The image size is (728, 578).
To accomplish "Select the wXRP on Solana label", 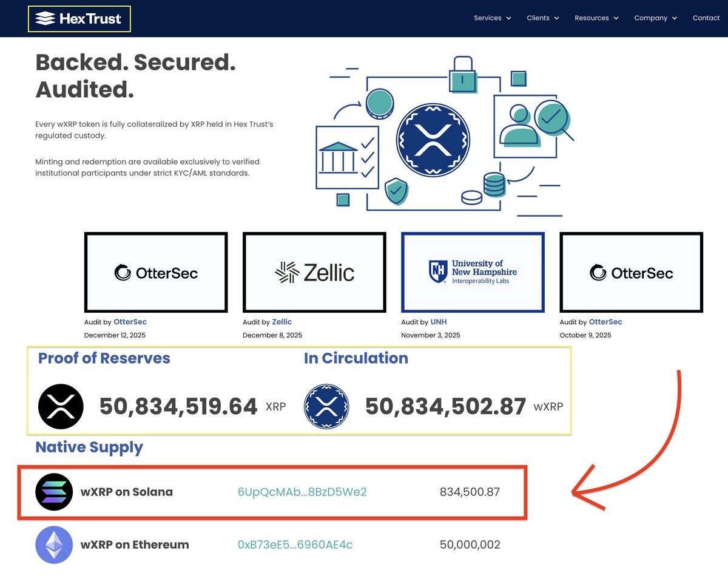I will pyautogui.click(x=127, y=492).
